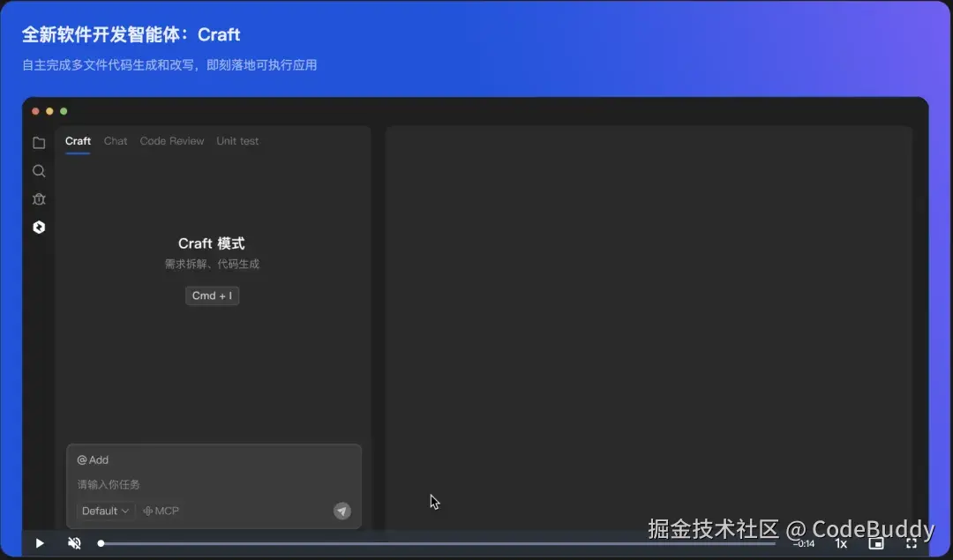
Task: Select the Unit test tab
Action: 236,141
